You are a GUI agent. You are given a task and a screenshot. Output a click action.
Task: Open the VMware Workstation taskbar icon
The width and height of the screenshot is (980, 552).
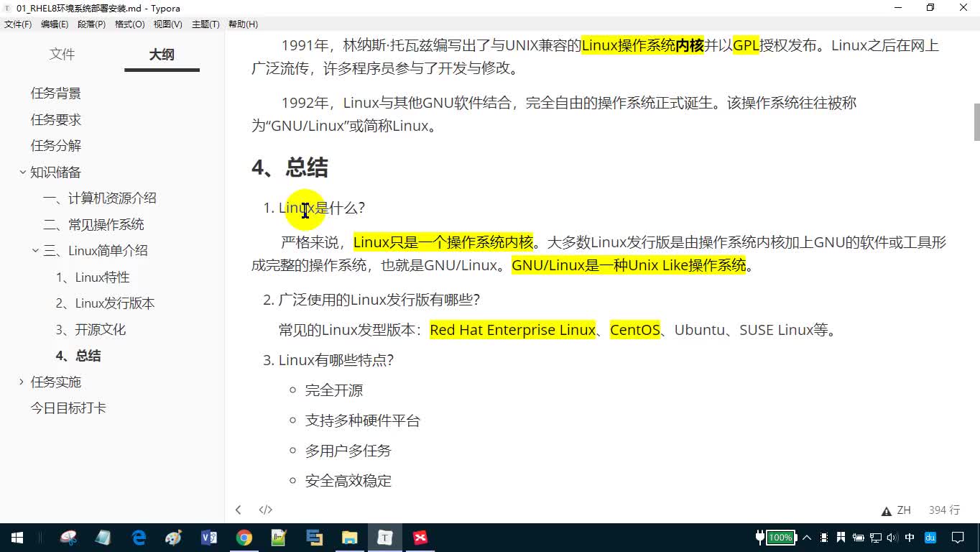point(314,538)
